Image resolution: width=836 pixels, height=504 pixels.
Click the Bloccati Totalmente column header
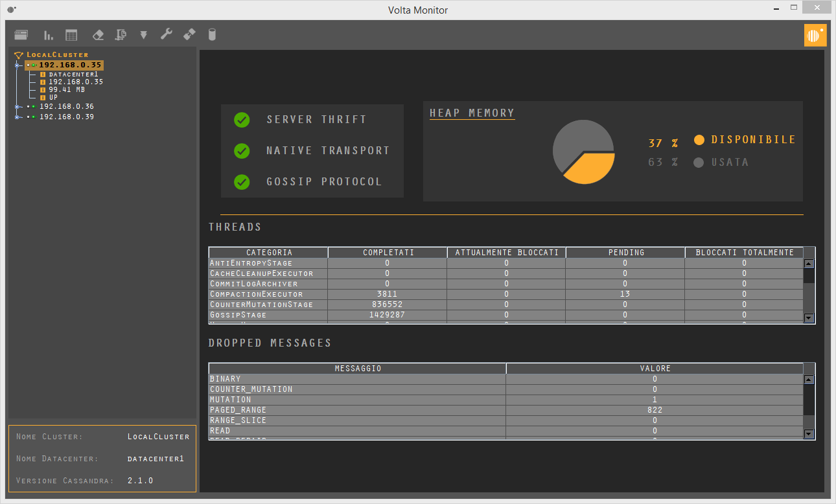744,253
